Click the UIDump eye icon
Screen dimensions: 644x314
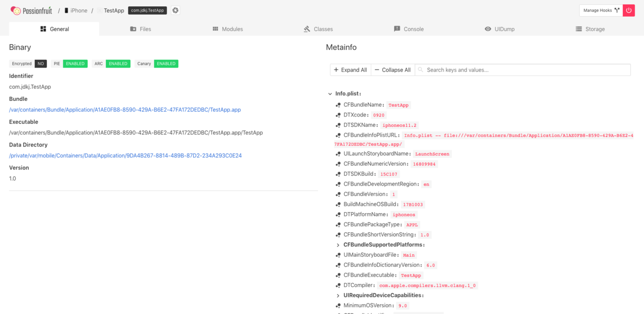point(488,29)
